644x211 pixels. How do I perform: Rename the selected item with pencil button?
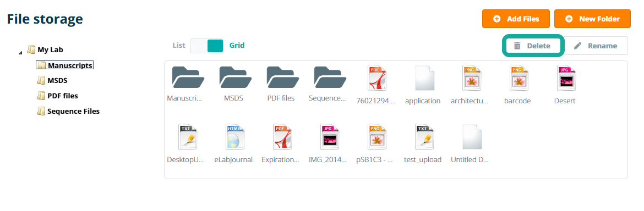[596, 46]
